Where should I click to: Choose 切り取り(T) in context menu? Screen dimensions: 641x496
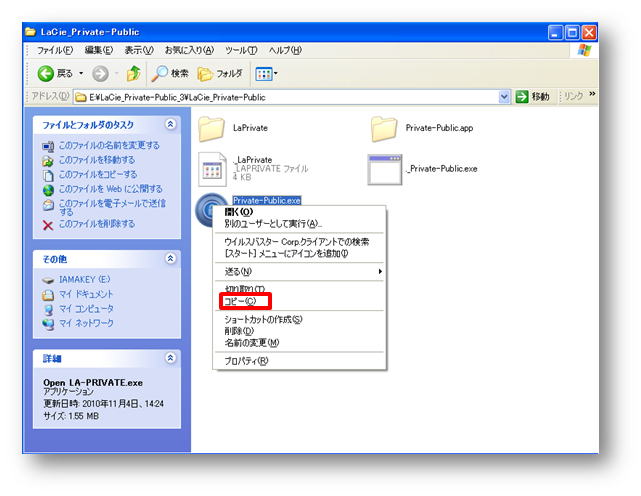(299, 289)
